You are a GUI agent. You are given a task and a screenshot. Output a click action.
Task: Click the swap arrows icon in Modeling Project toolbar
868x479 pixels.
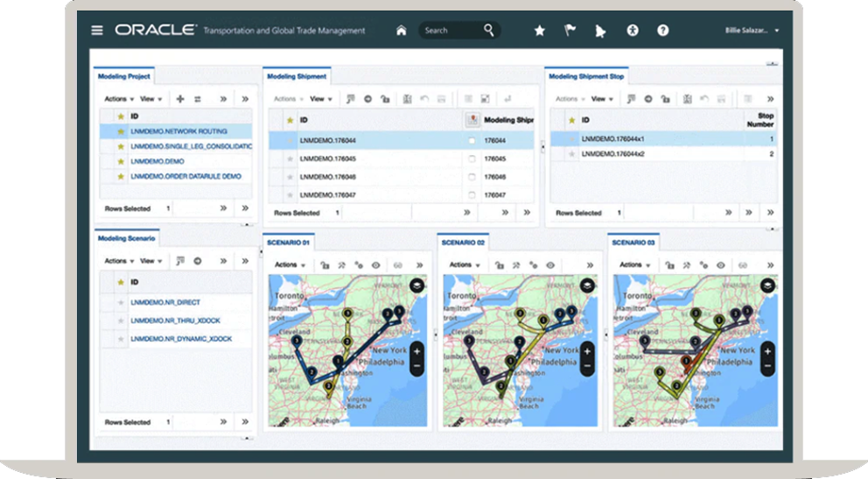(x=197, y=99)
